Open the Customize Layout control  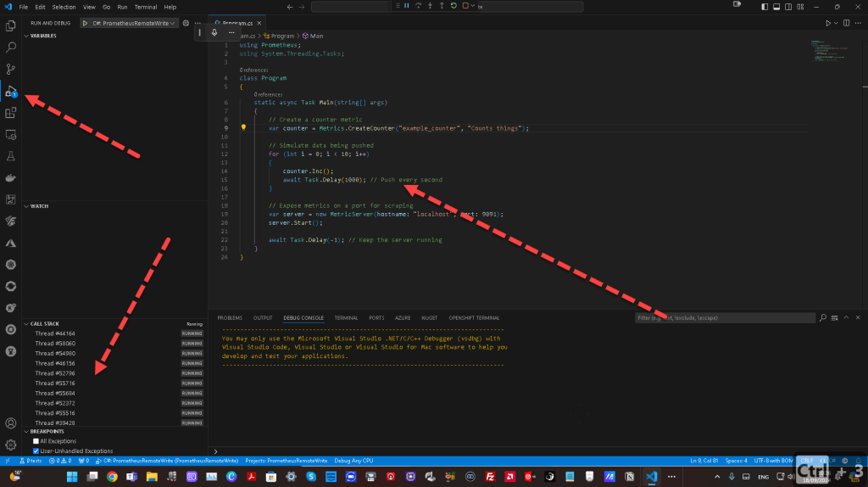pos(800,7)
